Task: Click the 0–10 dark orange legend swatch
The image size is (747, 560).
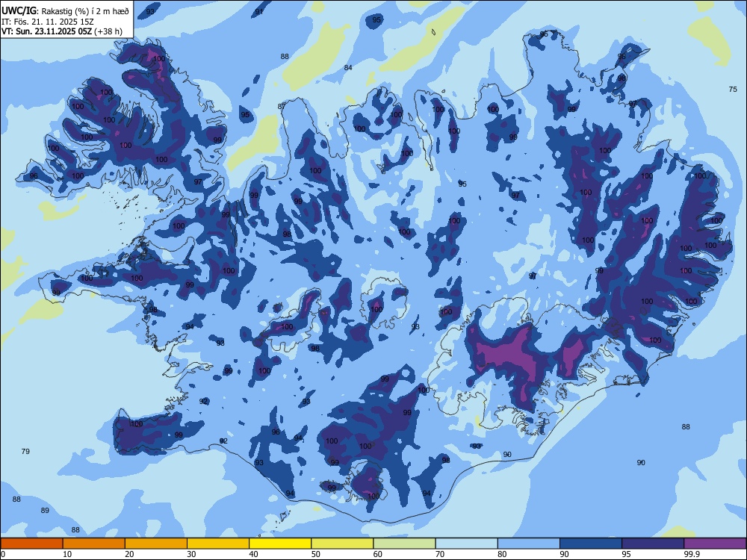Action: point(31,544)
